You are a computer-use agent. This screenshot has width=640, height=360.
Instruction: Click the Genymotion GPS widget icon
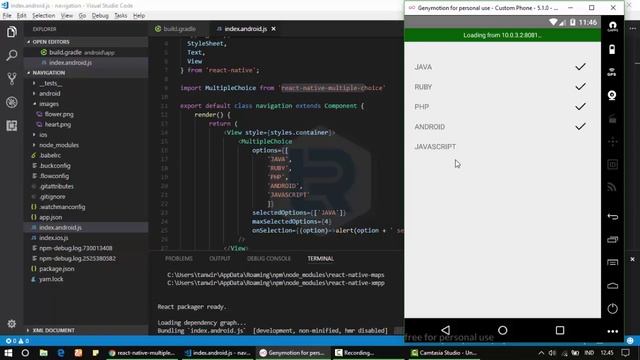tap(612, 72)
